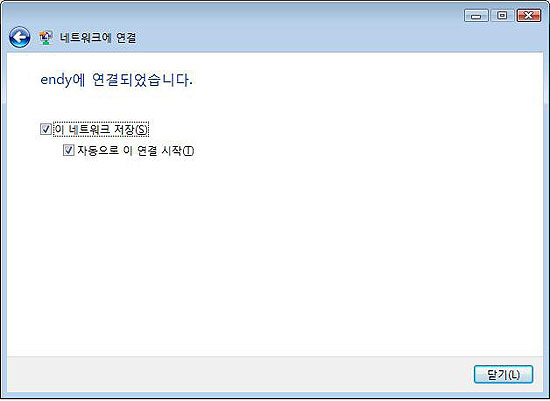This screenshot has width=550, height=401.
Task: Click the network connection wizard icon
Action: 46,38
